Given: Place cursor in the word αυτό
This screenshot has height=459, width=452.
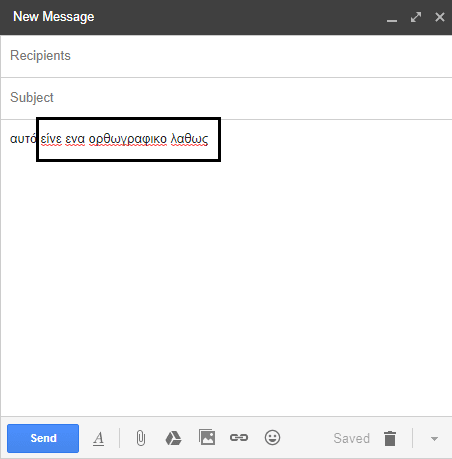Looking at the screenshot, I should (x=23, y=138).
